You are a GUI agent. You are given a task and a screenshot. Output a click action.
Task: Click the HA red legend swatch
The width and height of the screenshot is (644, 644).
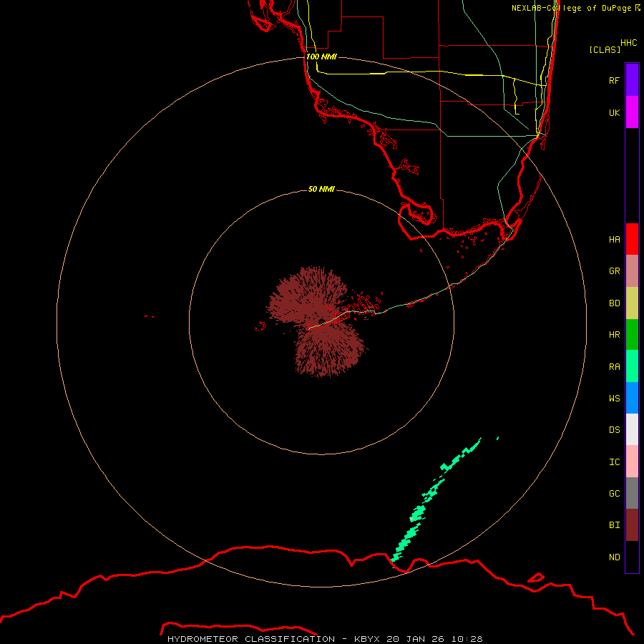pyautogui.click(x=632, y=239)
